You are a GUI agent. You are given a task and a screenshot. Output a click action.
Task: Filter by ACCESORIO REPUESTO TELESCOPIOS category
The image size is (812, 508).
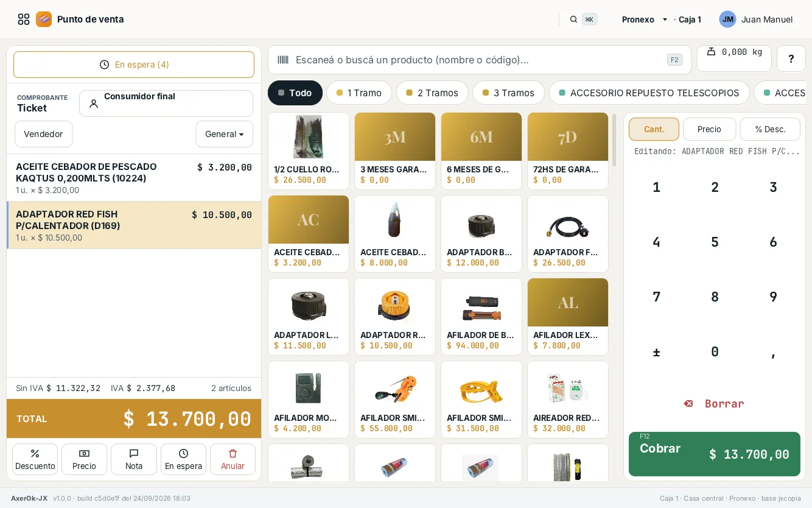coord(649,93)
